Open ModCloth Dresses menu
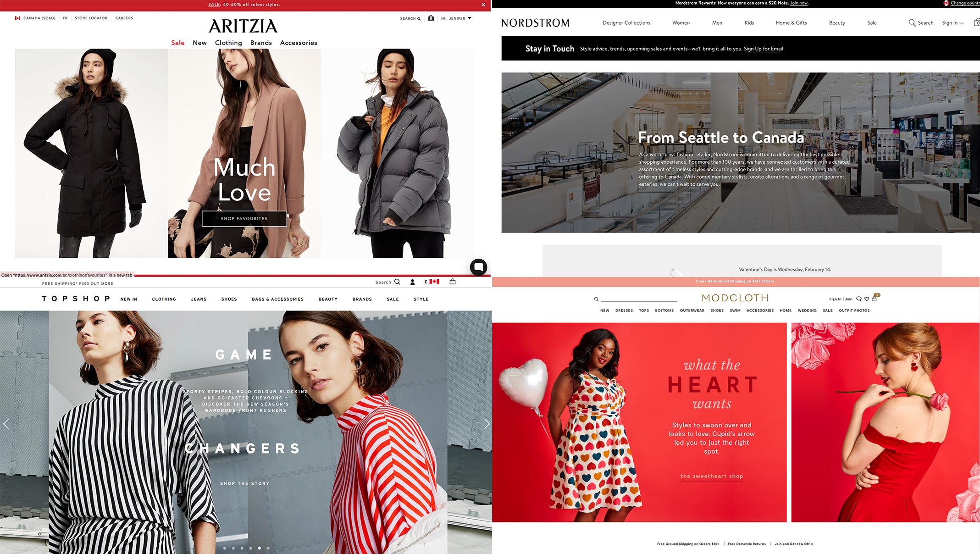This screenshot has width=980, height=554. (624, 310)
